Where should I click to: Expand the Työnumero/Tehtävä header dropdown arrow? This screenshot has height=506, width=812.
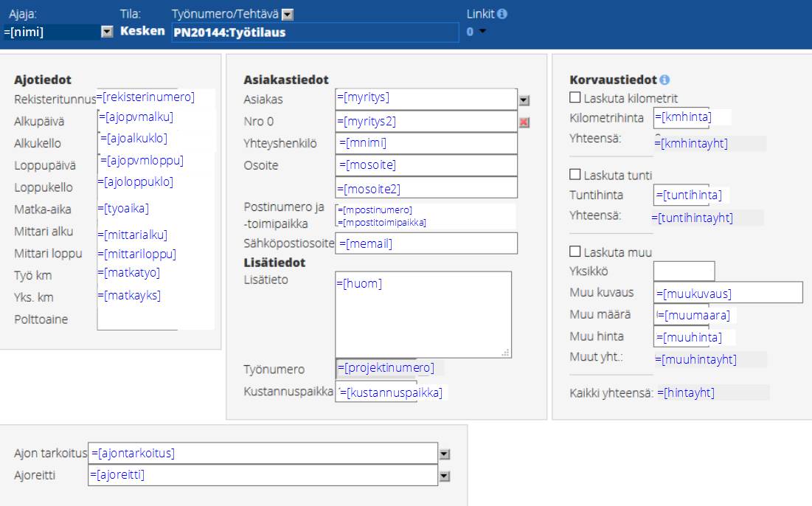tap(288, 14)
